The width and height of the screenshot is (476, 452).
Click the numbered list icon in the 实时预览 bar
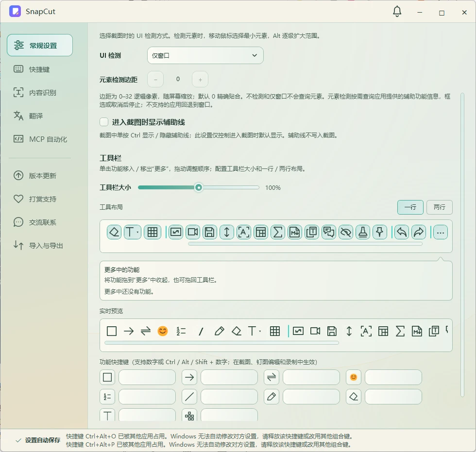(181, 331)
